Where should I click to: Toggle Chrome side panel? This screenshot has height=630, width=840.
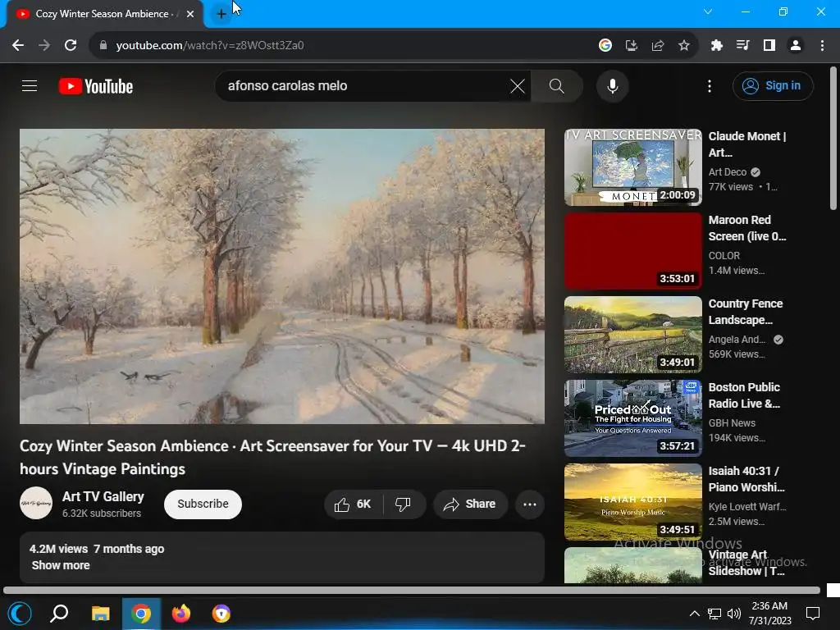pyautogui.click(x=769, y=45)
